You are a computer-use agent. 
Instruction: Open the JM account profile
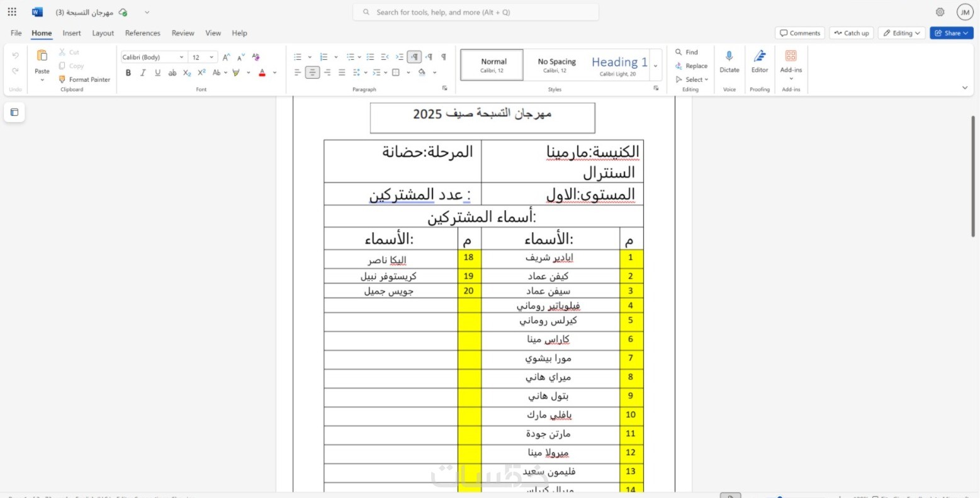965,12
